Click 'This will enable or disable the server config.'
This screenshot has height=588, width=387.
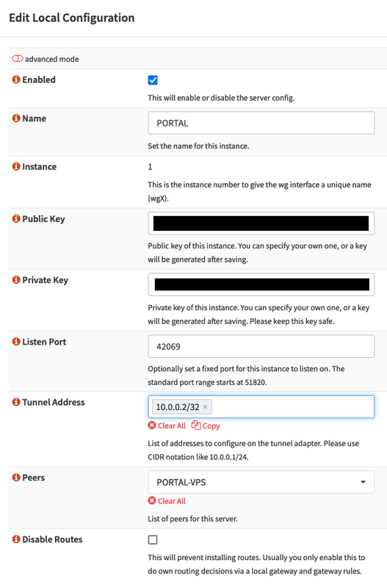[x=221, y=98]
